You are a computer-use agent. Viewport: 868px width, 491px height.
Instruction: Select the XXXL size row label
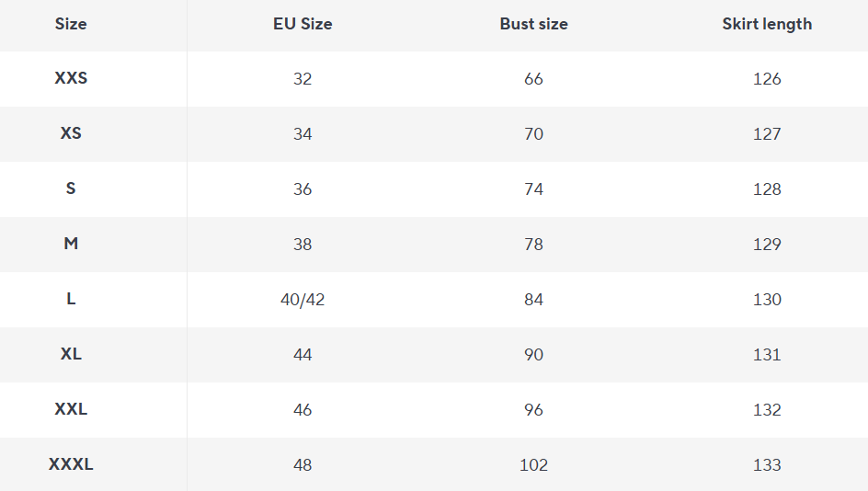(71, 464)
